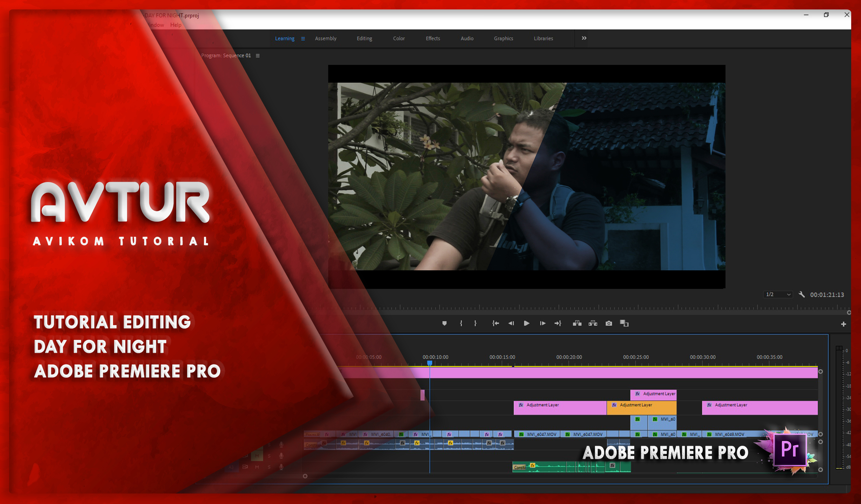Switch to the Assembly workspace tab
Viewport: 861px width, 504px height.
[326, 39]
